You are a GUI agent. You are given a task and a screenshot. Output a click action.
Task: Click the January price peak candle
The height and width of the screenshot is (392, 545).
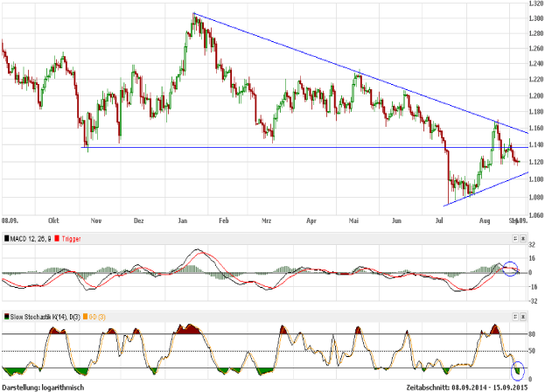coord(193,16)
